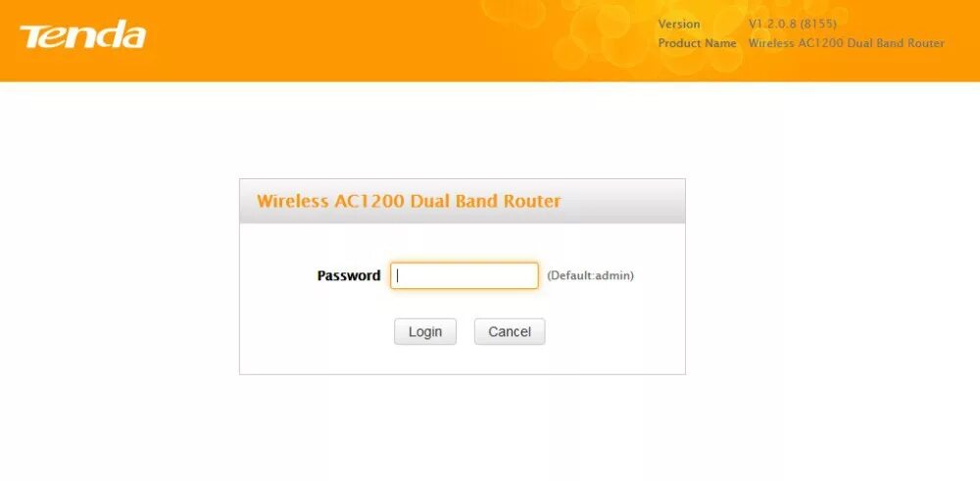Click "AC1200" in the panel heading

point(369,201)
